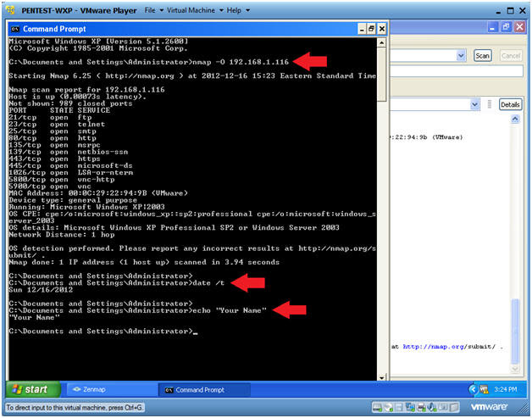The width and height of the screenshot is (532, 418).
Task: Close the VMware Player window
Action: pyautogui.click(x=523, y=11)
